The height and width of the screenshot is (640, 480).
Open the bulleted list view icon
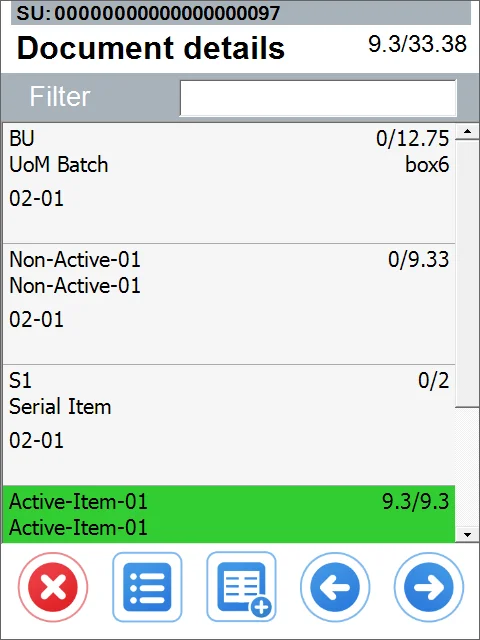[147, 587]
